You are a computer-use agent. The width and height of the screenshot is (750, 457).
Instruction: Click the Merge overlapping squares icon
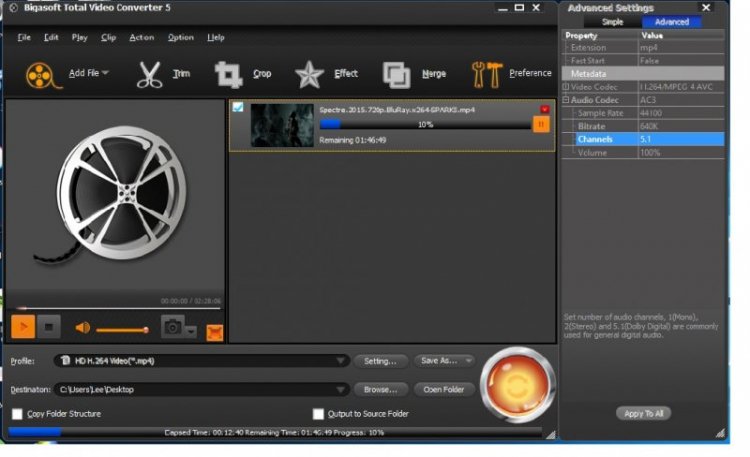point(397,75)
